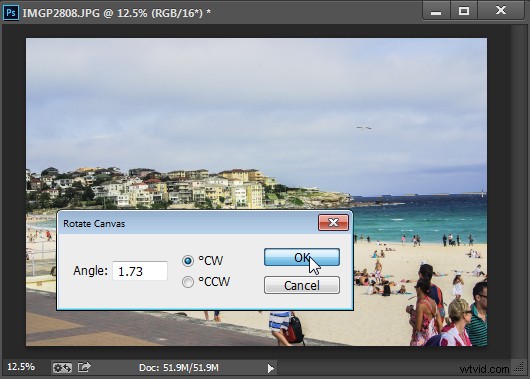
Task: Click the status bar gear icon
Action: click(x=62, y=368)
